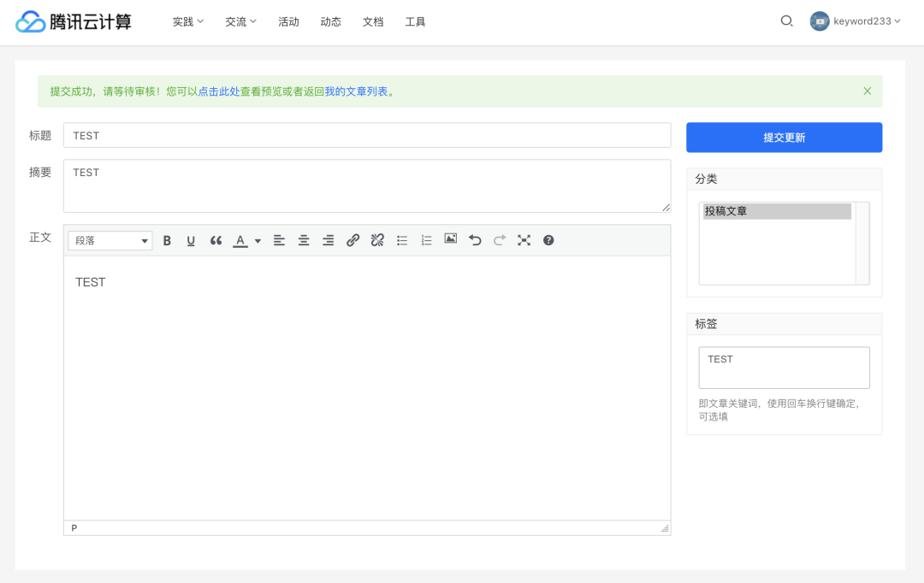Undo the last edit
This screenshot has height=583, width=924.
[475, 240]
